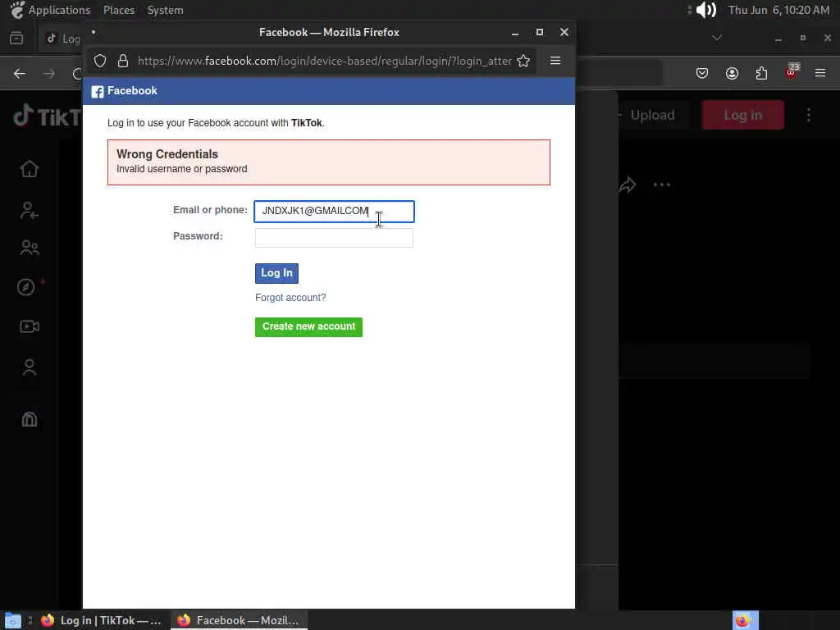The image size is (840, 630).
Task: Click the Facebook logo icon in the header
Action: pyautogui.click(x=97, y=92)
